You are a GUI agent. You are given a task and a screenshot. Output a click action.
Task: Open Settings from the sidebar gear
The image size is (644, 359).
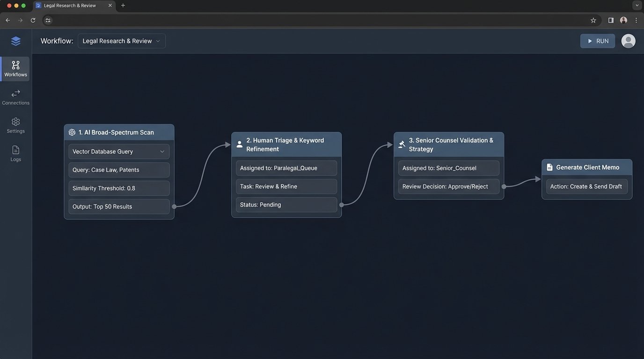[x=15, y=125]
